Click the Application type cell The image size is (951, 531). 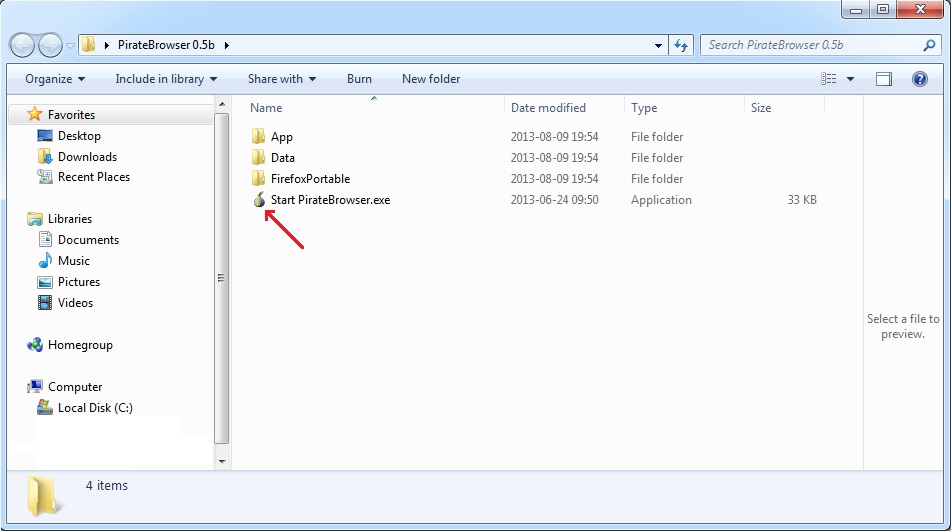pos(661,200)
